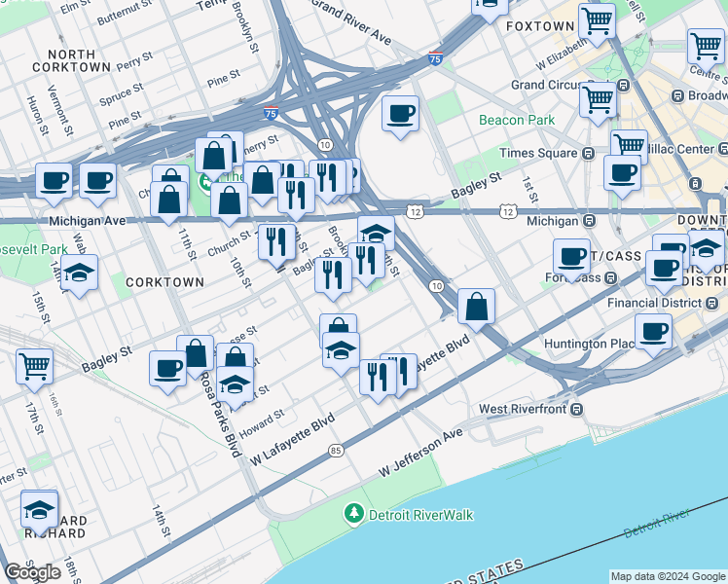Open the coffee cup marker above Fort/Cass station
728x584 pixels.
coord(572,257)
